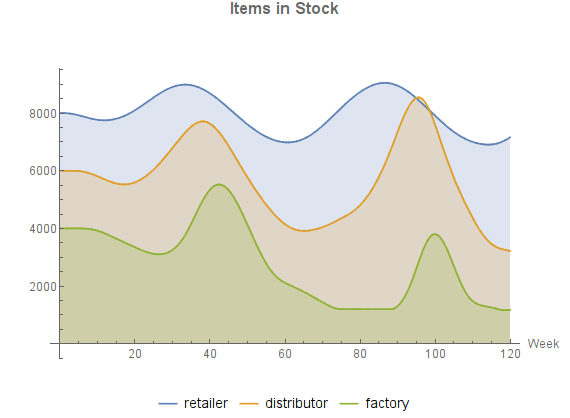Click the 6000 y-axis tick label

point(43,171)
